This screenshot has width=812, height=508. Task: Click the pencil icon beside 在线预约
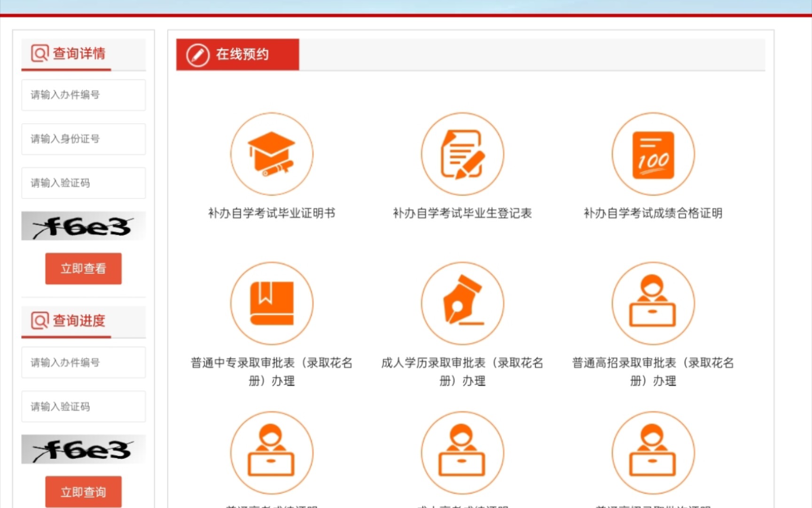pyautogui.click(x=198, y=55)
